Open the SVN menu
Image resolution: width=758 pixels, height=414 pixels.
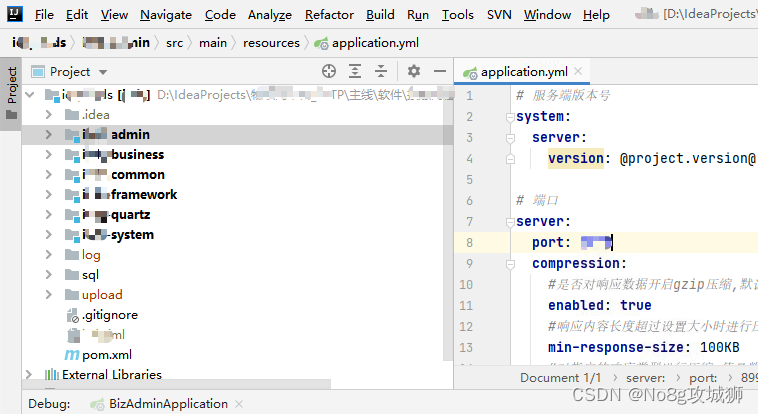pyautogui.click(x=499, y=15)
